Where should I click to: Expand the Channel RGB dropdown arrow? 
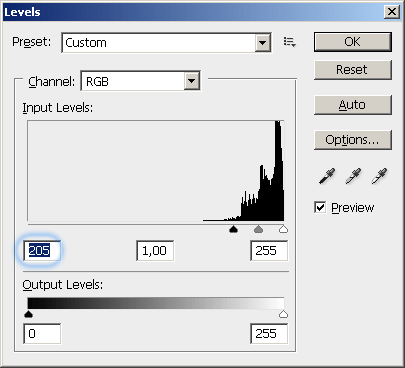tap(192, 81)
